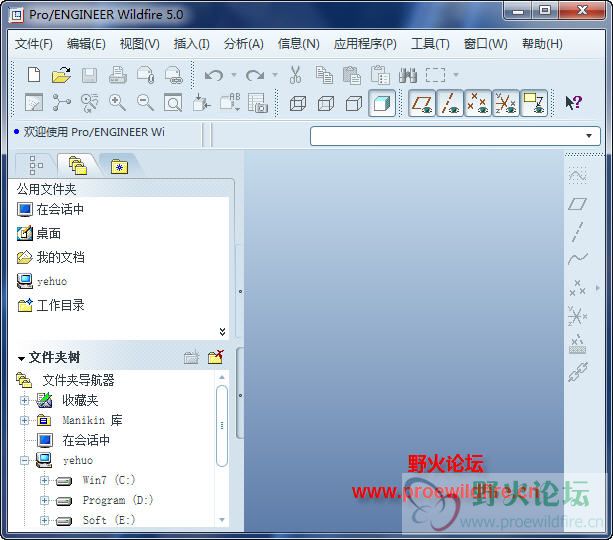Image resolution: width=613 pixels, height=540 pixels.
Task: Open the Find binoculars tool
Action: tap(408, 75)
